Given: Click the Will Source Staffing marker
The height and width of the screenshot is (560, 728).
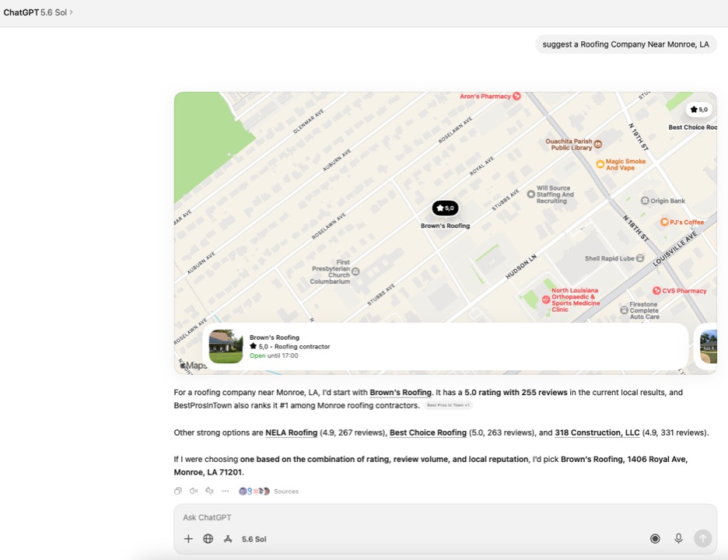Looking at the screenshot, I should (x=530, y=194).
